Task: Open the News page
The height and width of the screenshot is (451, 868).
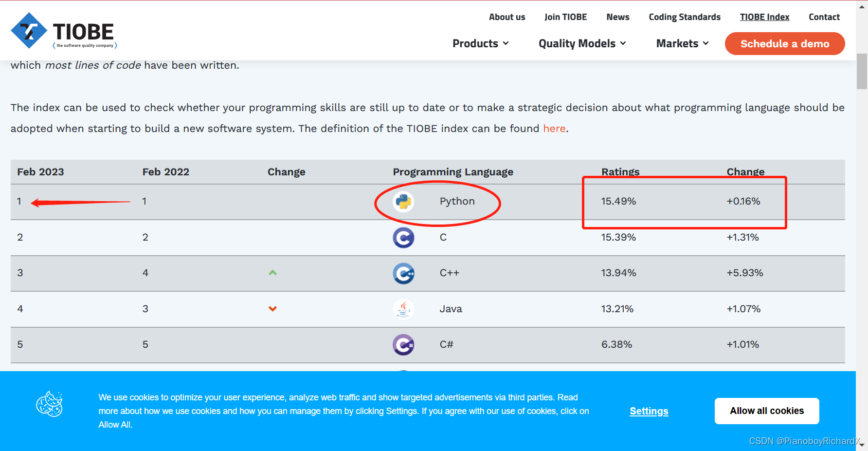Action: pyautogui.click(x=618, y=17)
